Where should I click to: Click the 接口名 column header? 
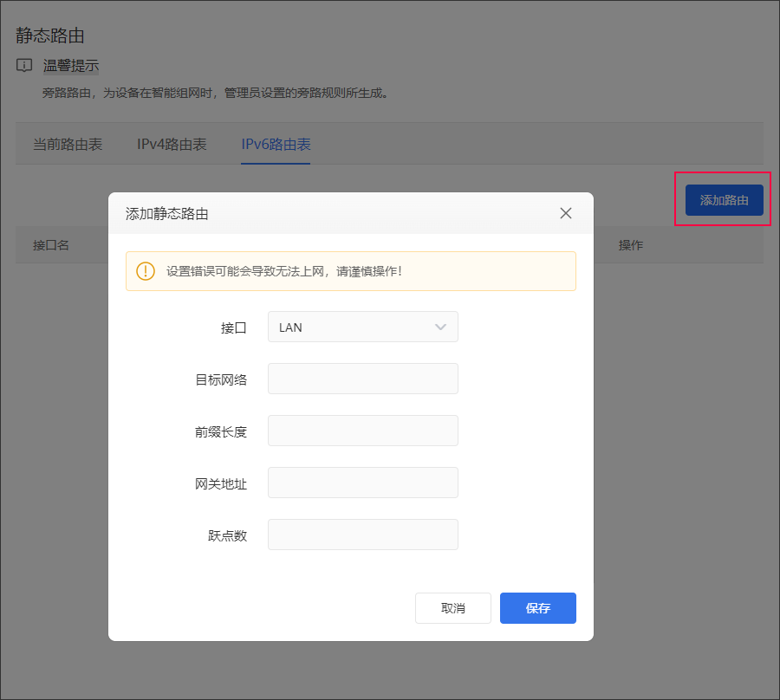[x=51, y=245]
